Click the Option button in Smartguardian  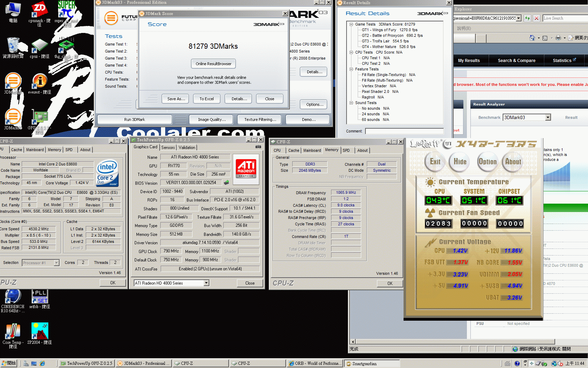pyautogui.click(x=488, y=162)
